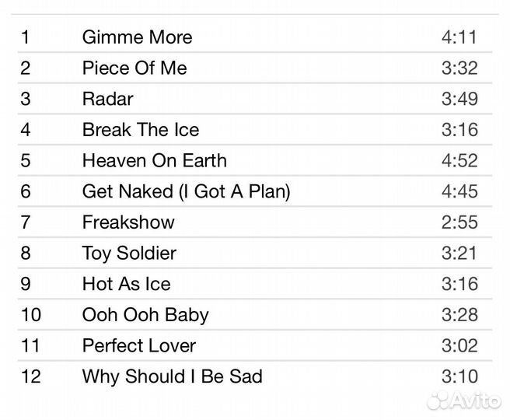Select the Toy Soldier song

click(x=129, y=254)
